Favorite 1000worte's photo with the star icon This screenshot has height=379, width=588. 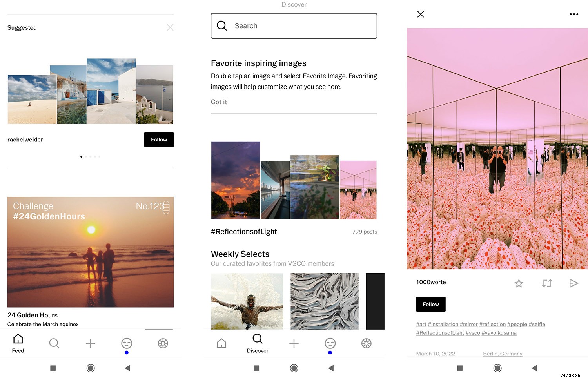point(519,283)
